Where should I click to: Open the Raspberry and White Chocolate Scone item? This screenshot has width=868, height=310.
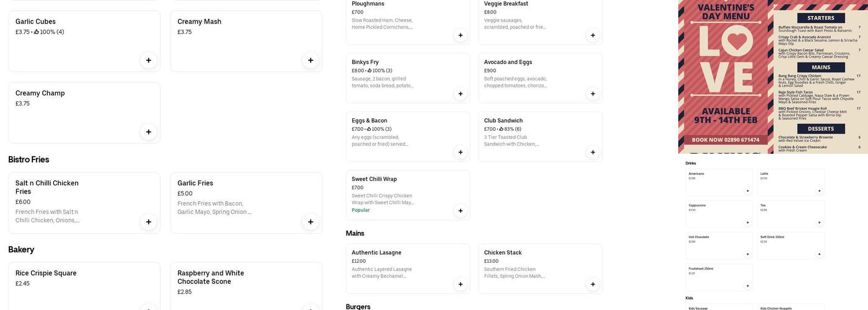point(246,282)
